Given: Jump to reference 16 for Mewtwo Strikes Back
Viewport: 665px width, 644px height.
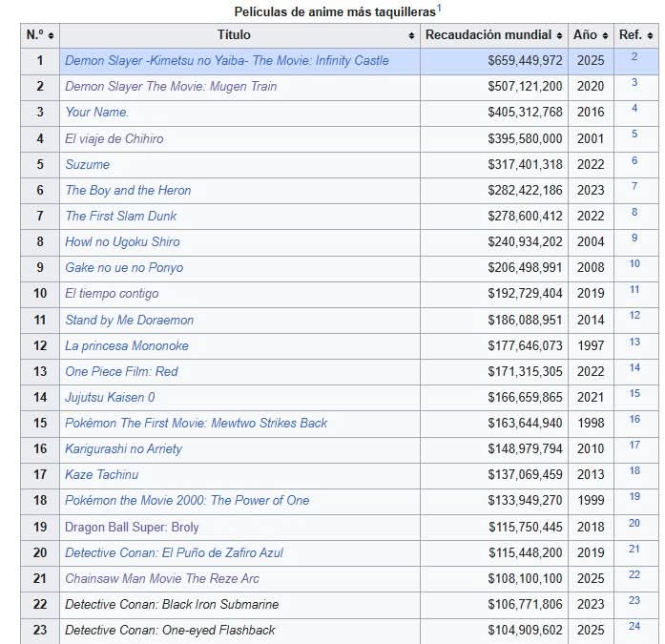Looking at the screenshot, I should coord(634,420).
